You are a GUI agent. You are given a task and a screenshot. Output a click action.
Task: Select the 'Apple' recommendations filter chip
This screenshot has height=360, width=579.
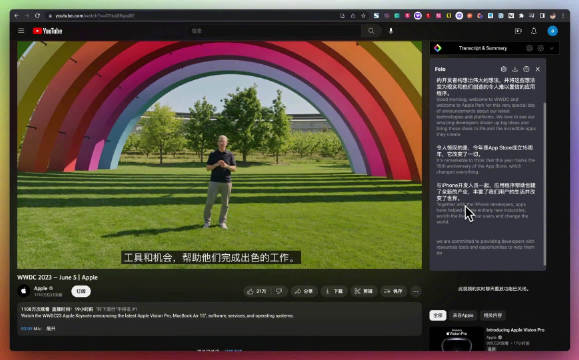tap(463, 315)
